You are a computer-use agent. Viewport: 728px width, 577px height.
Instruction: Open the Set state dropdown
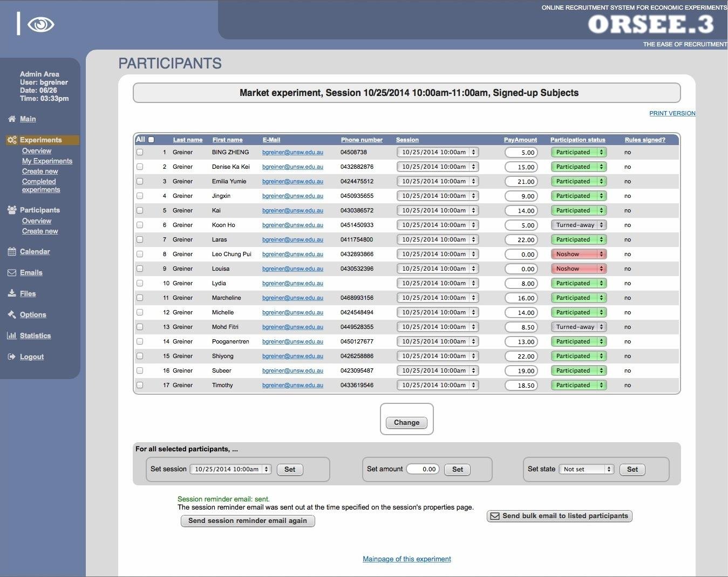point(586,469)
